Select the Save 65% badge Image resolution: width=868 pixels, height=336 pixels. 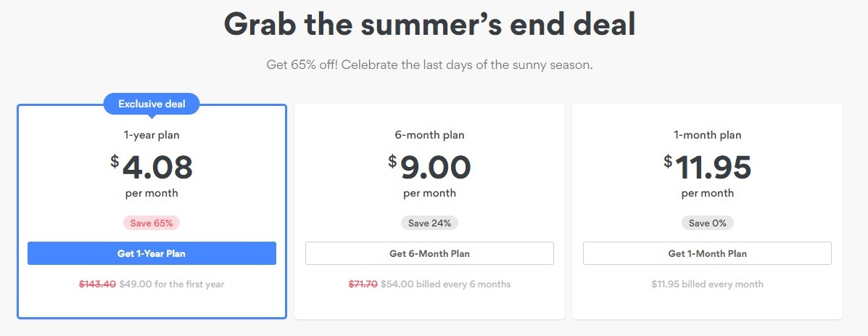(152, 223)
